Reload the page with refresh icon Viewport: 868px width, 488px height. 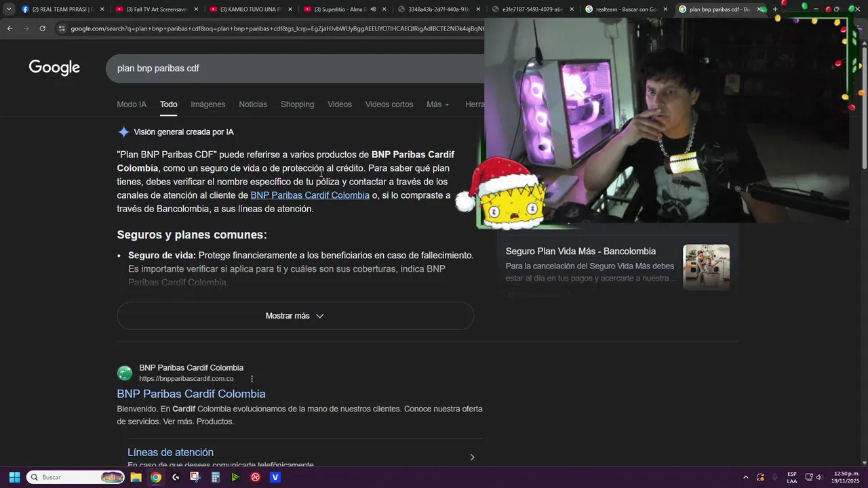click(42, 28)
